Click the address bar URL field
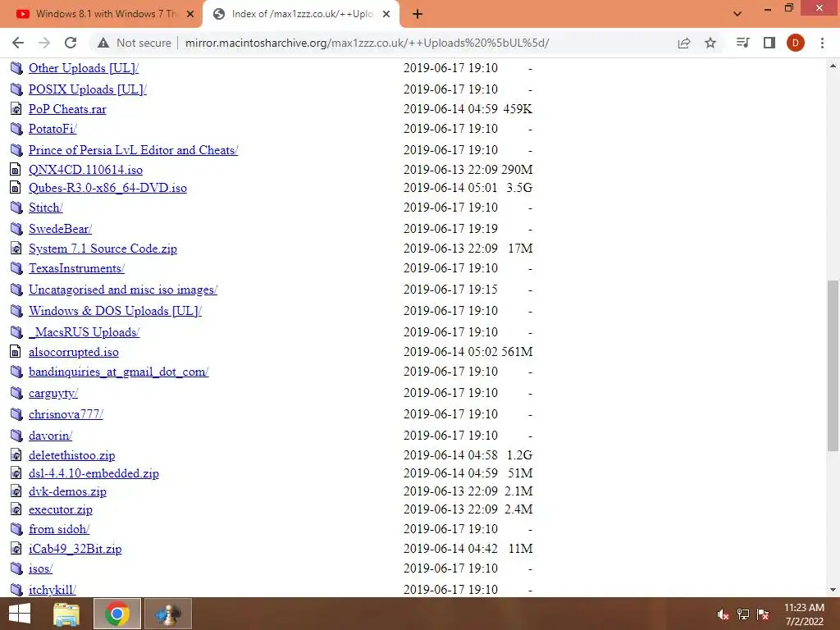The image size is (840, 630). coord(367,43)
